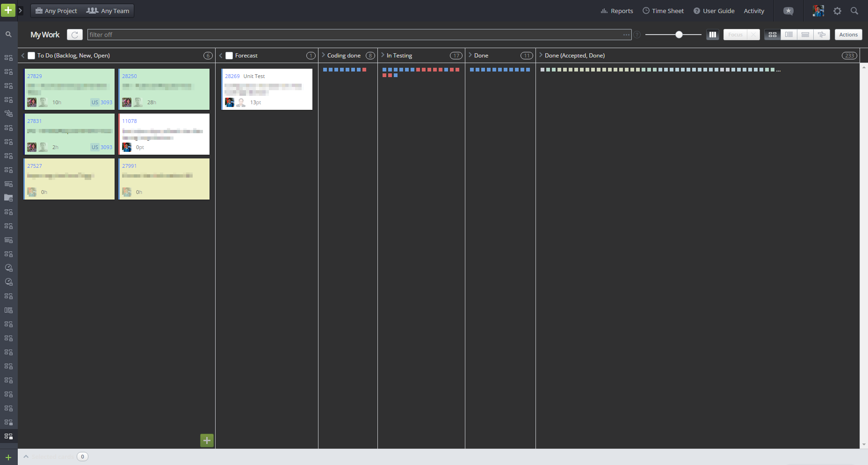Click the help icon beside filter field
The width and height of the screenshot is (868, 465).
coord(637,35)
